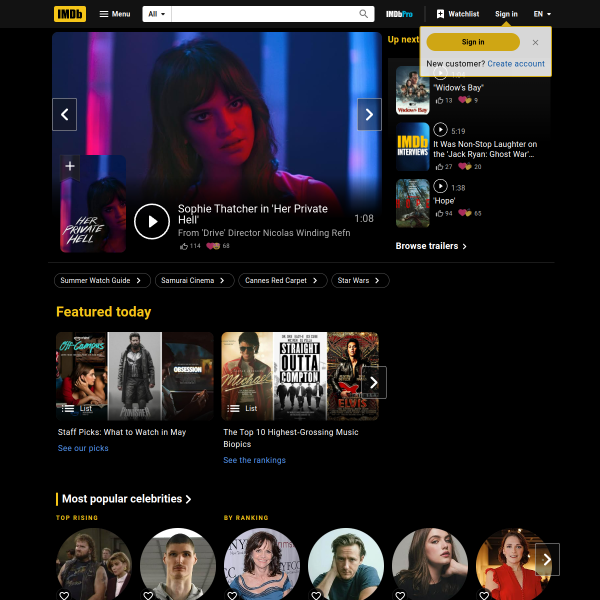Open the Watchlist bookmark button
This screenshot has height=600, width=600.
458,14
